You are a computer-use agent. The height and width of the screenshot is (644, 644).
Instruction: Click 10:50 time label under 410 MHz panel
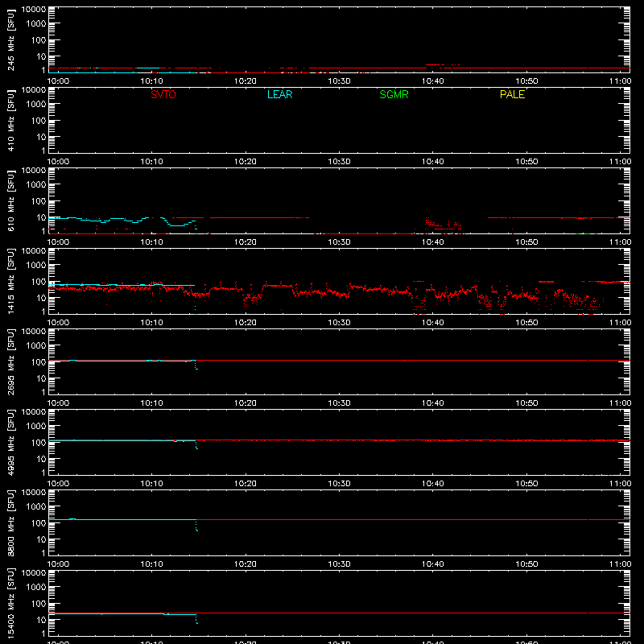[526, 162]
